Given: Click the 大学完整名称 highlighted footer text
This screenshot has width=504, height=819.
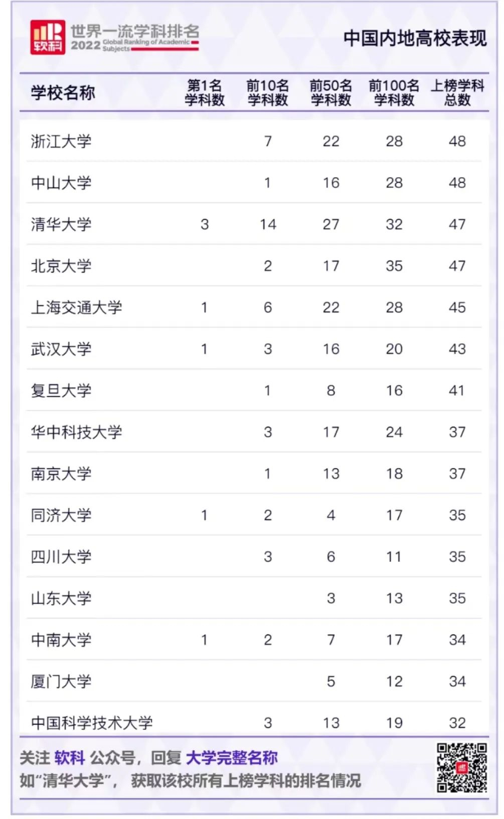Looking at the screenshot, I should pos(232,758).
